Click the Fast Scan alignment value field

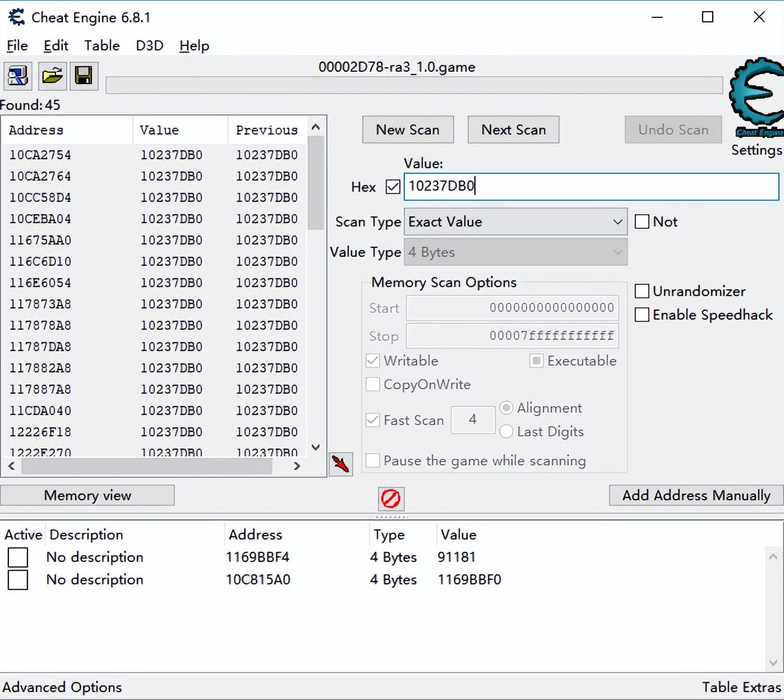473,420
